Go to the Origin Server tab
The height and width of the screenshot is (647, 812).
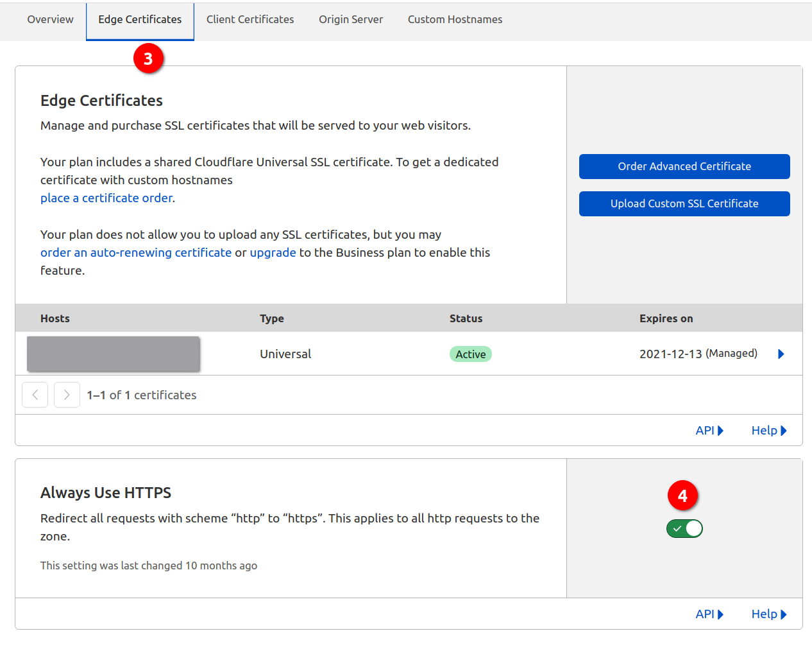351,20
